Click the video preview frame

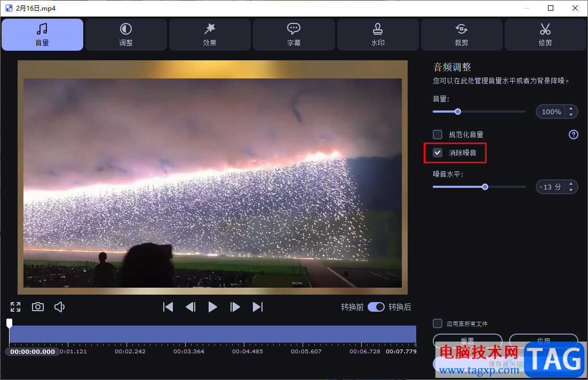[x=212, y=177]
